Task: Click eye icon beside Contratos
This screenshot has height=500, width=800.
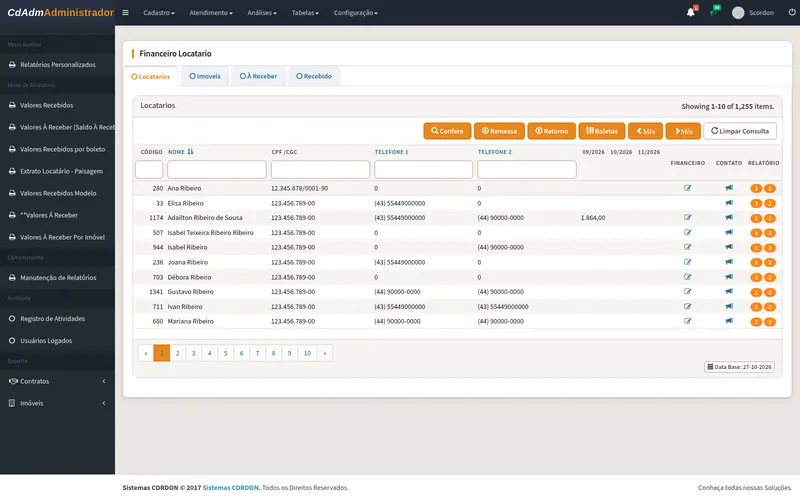Action: point(13,381)
